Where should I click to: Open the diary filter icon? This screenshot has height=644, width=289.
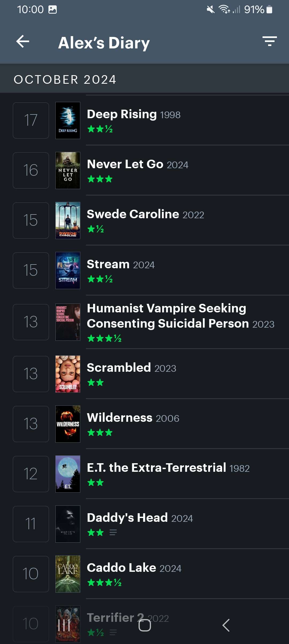pos(269,41)
